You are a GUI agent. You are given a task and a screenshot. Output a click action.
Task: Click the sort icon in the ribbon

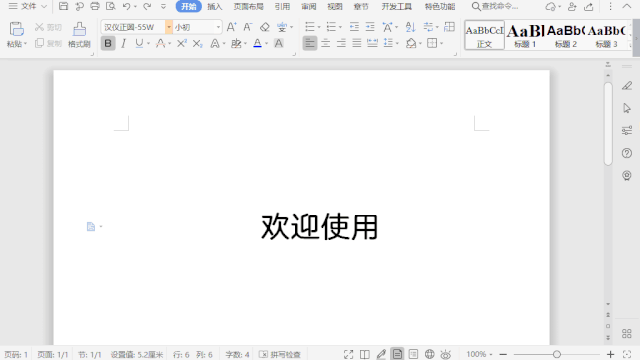tap(410, 27)
